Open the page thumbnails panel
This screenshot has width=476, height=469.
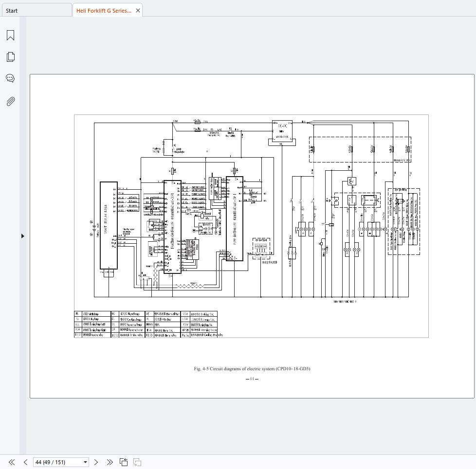(10, 57)
